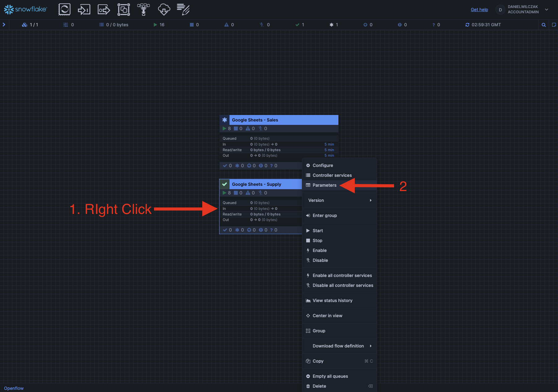
Task: Choose Configure from the context menu
Action: tap(323, 165)
